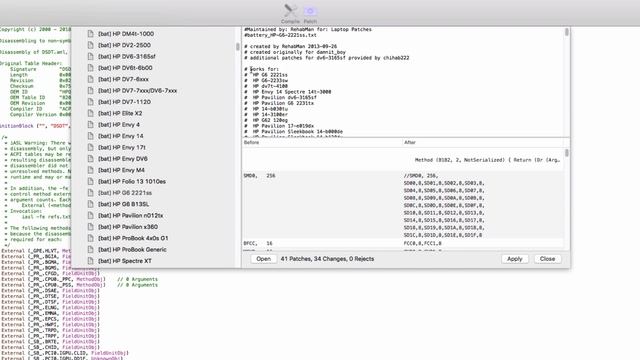Viewport: 640px width, 360px height.
Task: Click the file icon beside HP Folio 13 1010es
Action: pyautogui.click(x=91, y=182)
